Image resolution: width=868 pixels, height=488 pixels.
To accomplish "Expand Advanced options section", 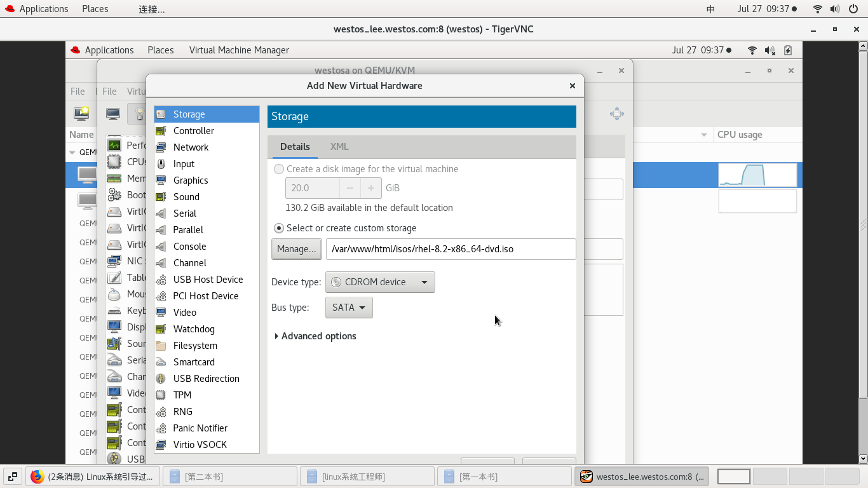I will [315, 336].
